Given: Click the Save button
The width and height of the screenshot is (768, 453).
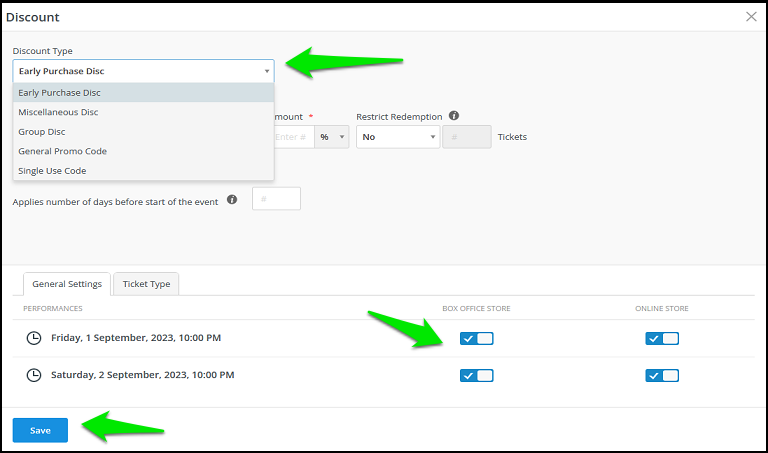Looking at the screenshot, I should (40, 430).
